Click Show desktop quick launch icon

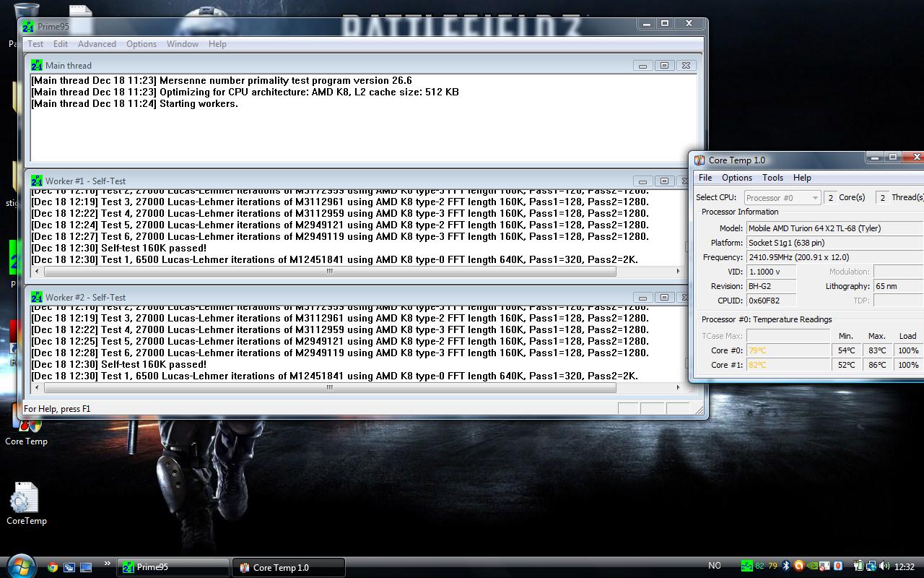(86, 567)
